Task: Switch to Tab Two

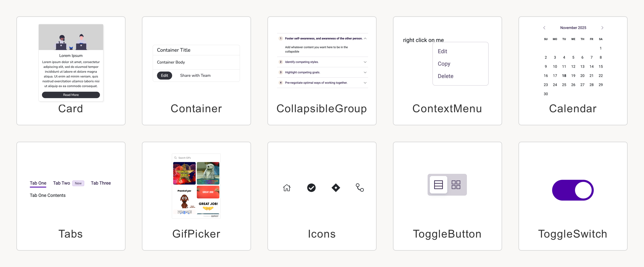Action: (62, 183)
